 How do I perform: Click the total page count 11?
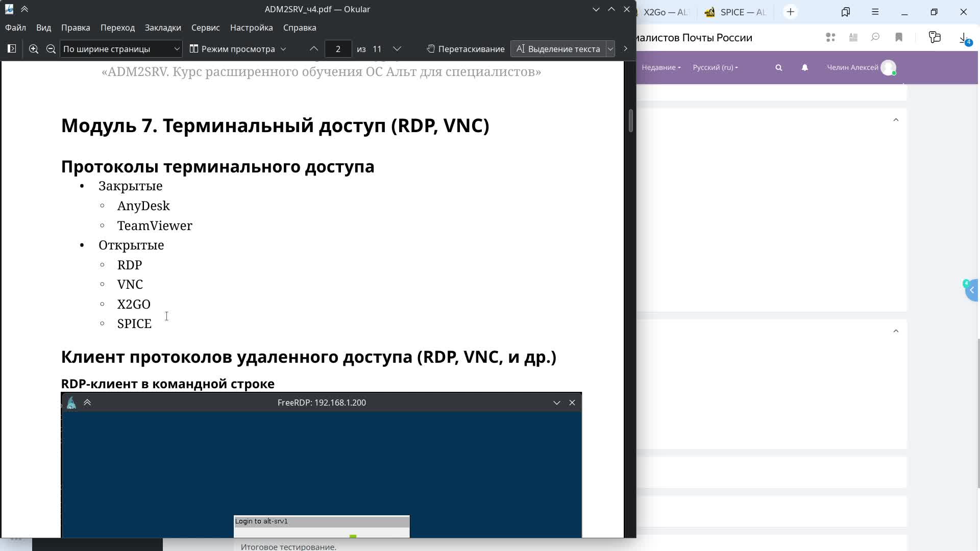click(377, 49)
